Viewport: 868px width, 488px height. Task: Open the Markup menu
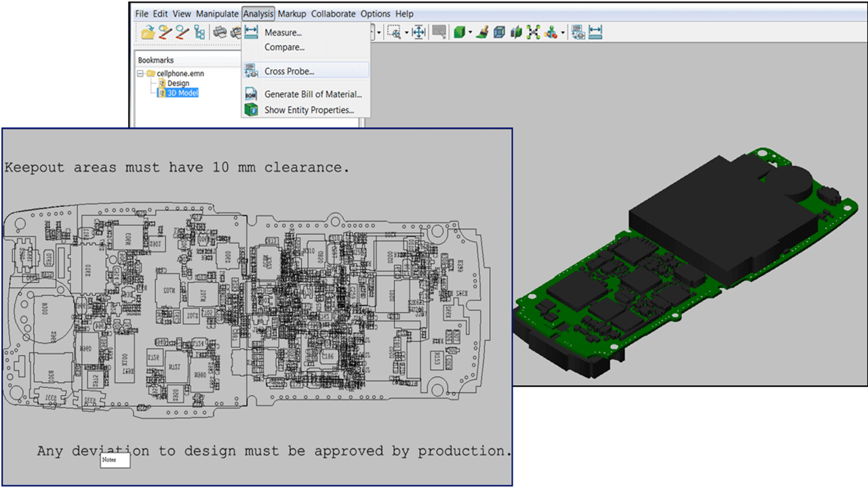[293, 14]
